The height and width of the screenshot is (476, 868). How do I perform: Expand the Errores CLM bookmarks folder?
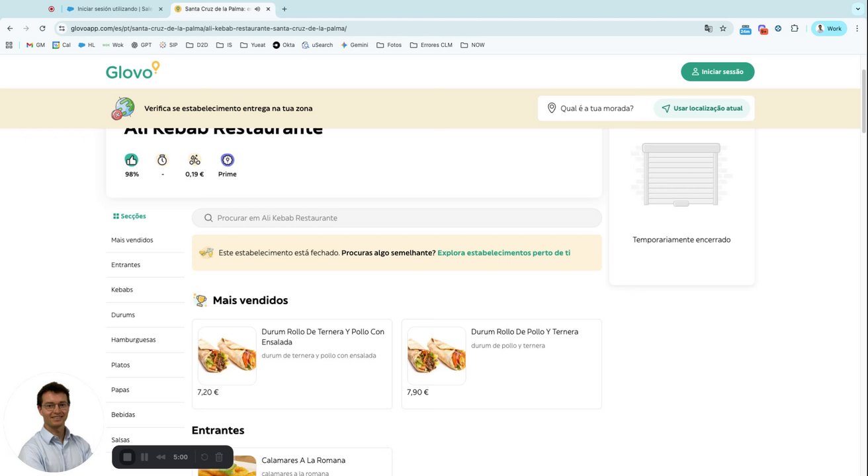click(x=431, y=45)
